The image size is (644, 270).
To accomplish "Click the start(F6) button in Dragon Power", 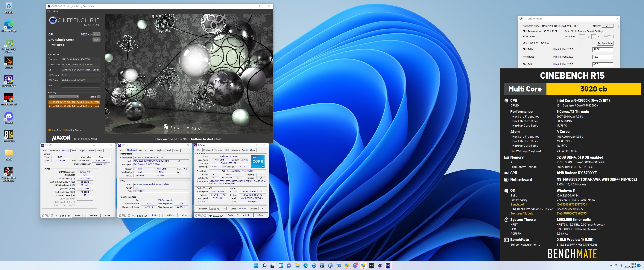I will 607,37.
